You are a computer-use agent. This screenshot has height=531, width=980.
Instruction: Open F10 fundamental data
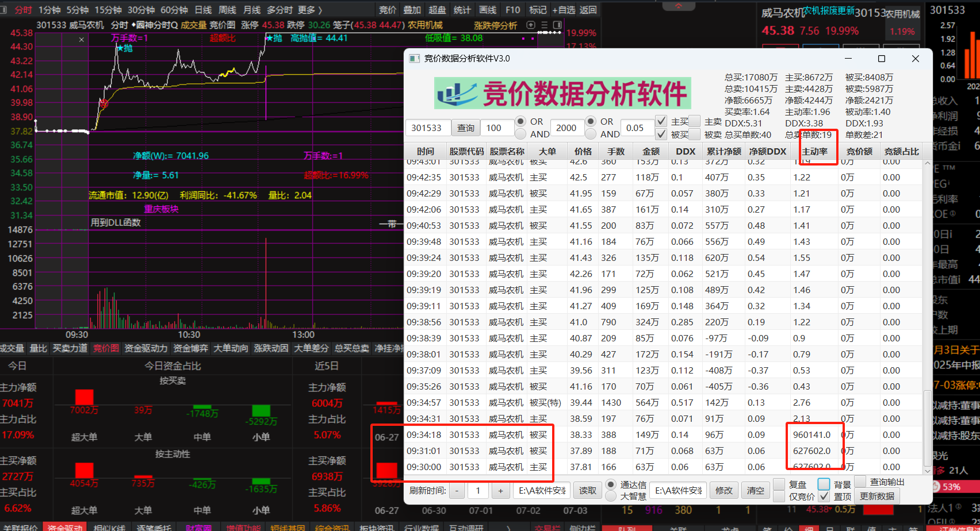512,9
